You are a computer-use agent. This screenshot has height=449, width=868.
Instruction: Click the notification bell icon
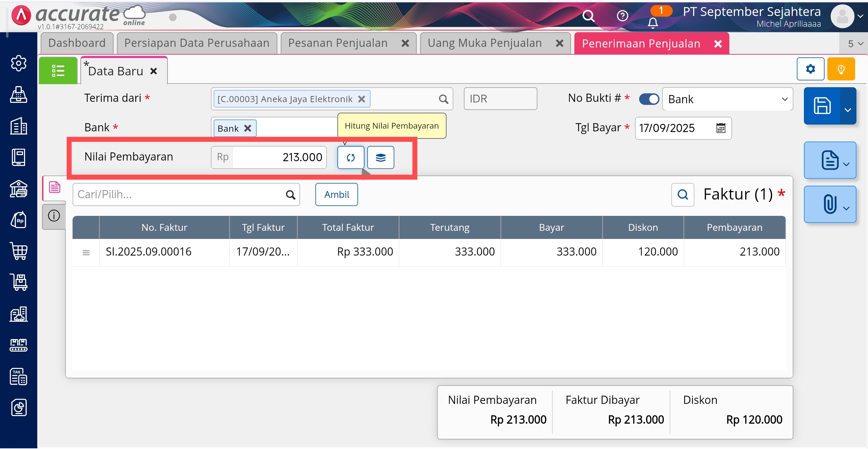pyautogui.click(x=653, y=23)
